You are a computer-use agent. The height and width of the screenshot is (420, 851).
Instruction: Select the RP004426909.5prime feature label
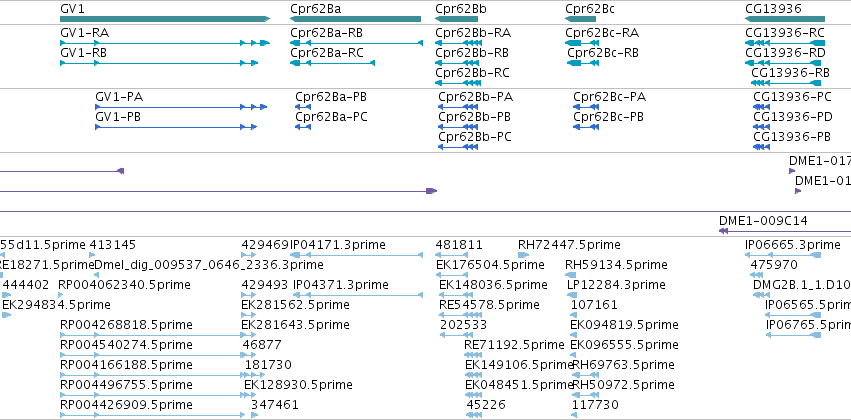(126, 405)
